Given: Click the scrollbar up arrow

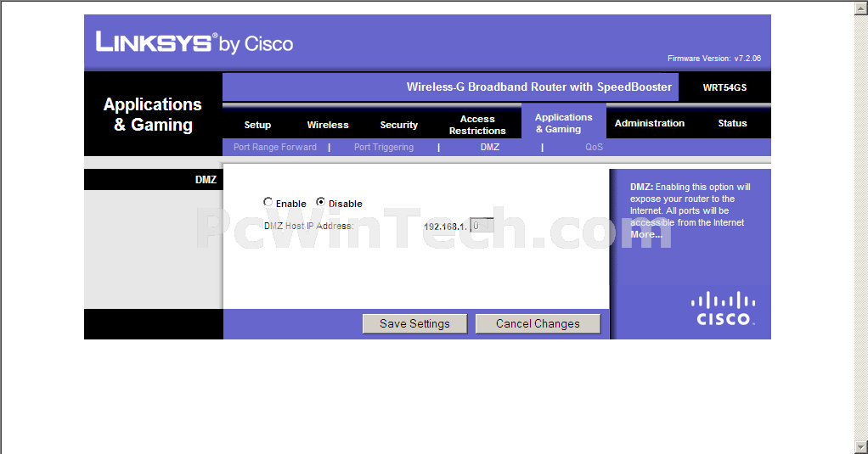Looking at the screenshot, I should coord(861,8).
